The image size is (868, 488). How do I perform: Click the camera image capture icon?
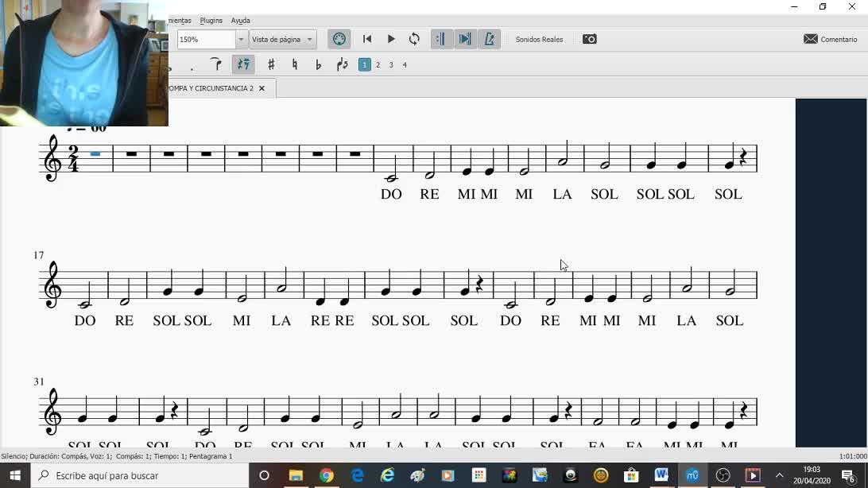click(589, 39)
